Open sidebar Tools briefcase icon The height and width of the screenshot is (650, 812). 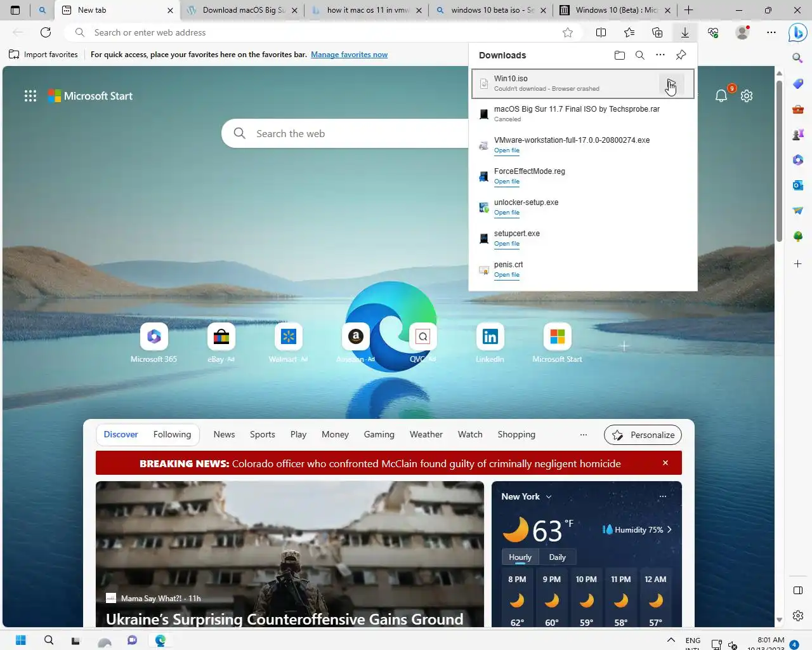pos(798,109)
